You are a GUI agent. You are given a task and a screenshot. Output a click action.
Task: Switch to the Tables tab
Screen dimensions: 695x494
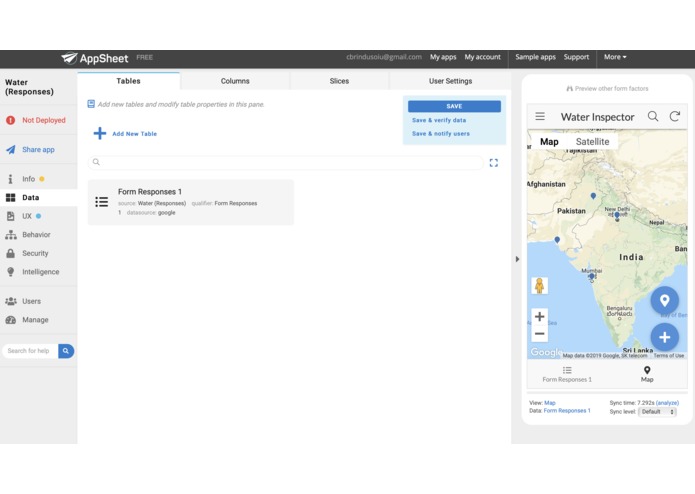click(129, 81)
